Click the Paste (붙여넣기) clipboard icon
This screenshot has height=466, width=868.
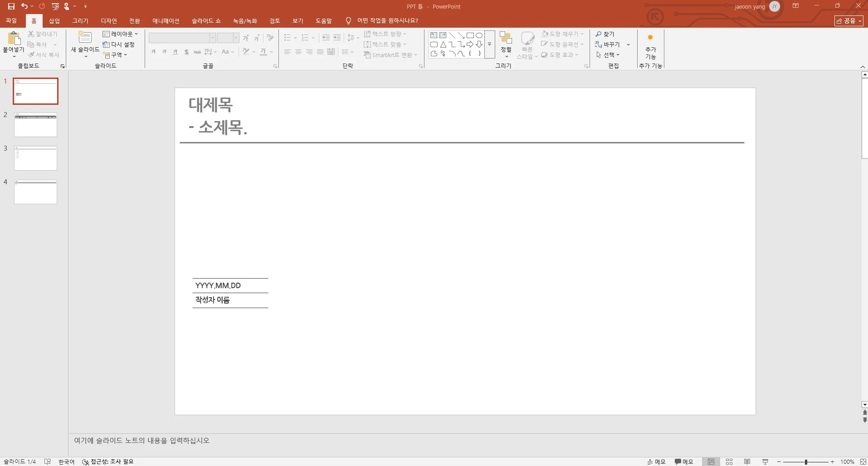tap(14, 38)
